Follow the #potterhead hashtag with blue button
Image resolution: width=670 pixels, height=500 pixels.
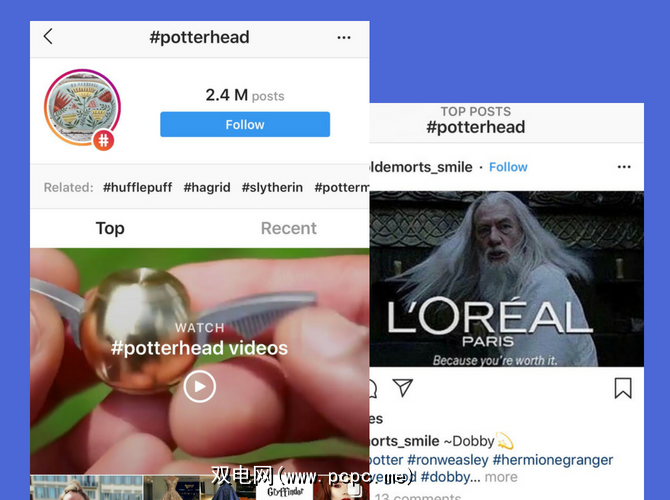[245, 124]
